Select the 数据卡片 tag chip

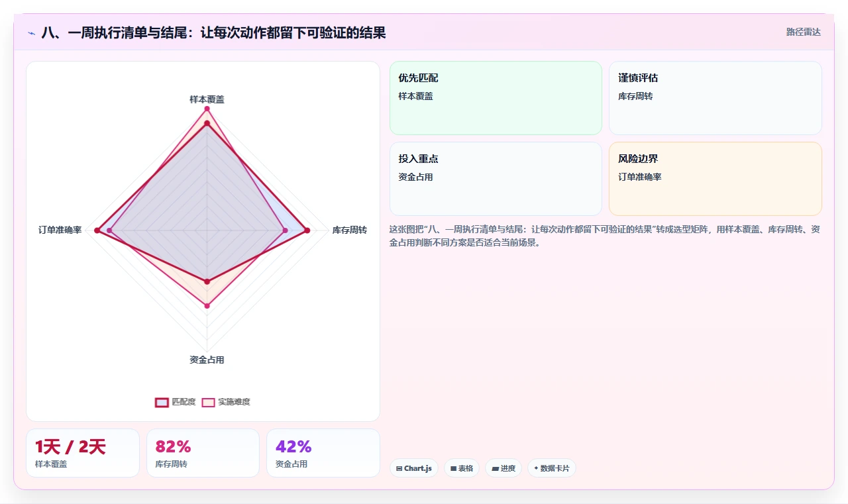click(552, 468)
